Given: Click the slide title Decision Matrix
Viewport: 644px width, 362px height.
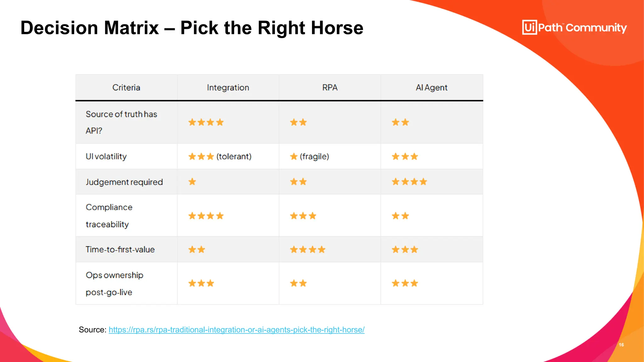Looking at the screenshot, I should click(192, 28).
